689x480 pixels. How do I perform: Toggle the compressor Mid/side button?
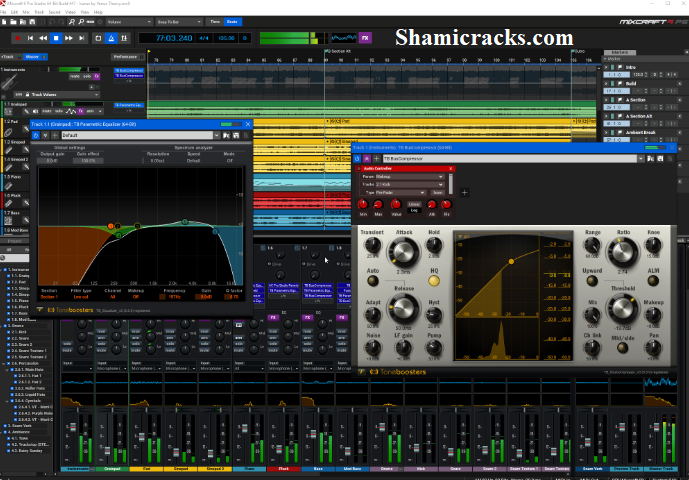click(x=622, y=348)
